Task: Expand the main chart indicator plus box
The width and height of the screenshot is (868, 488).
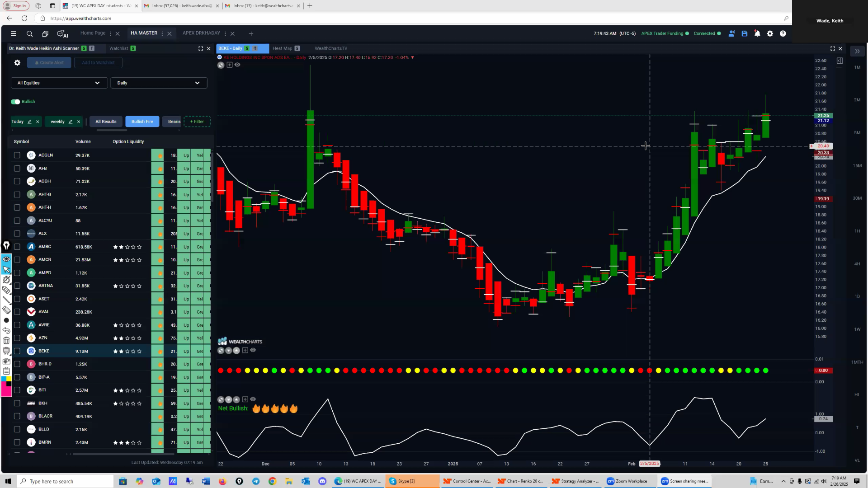Action: coord(230,65)
